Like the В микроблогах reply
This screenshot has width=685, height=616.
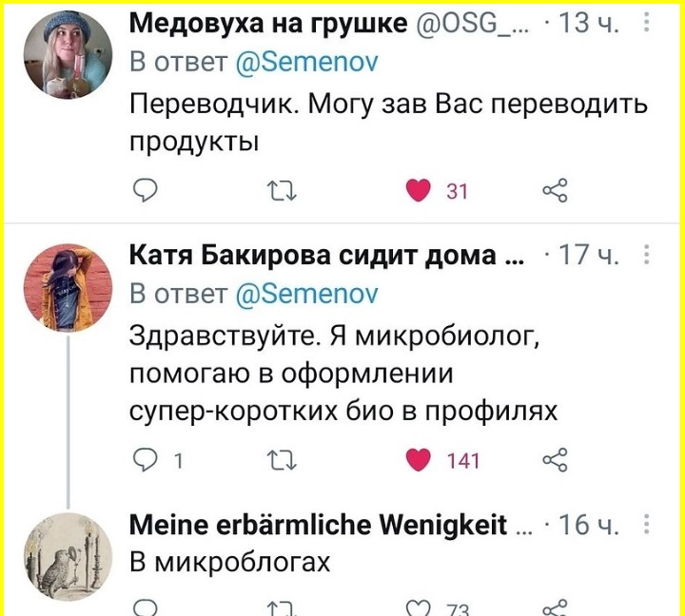click(x=418, y=608)
